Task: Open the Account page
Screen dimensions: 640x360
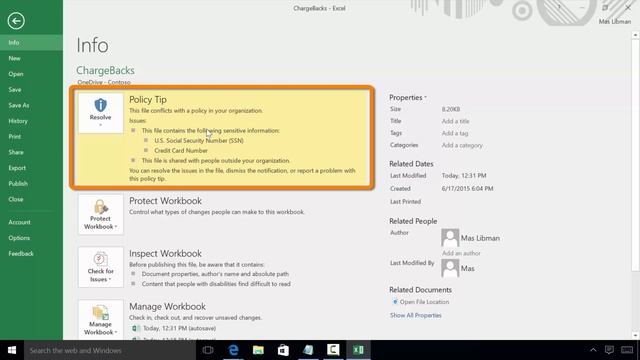Action: (31, 222)
